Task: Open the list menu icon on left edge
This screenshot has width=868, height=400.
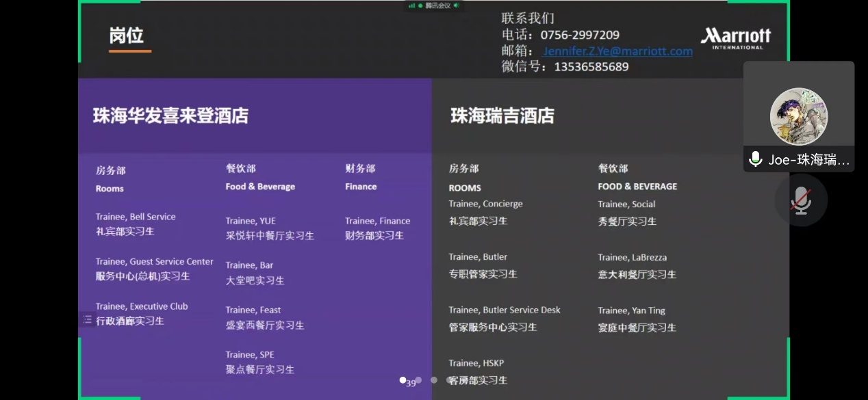Action: pos(87,319)
